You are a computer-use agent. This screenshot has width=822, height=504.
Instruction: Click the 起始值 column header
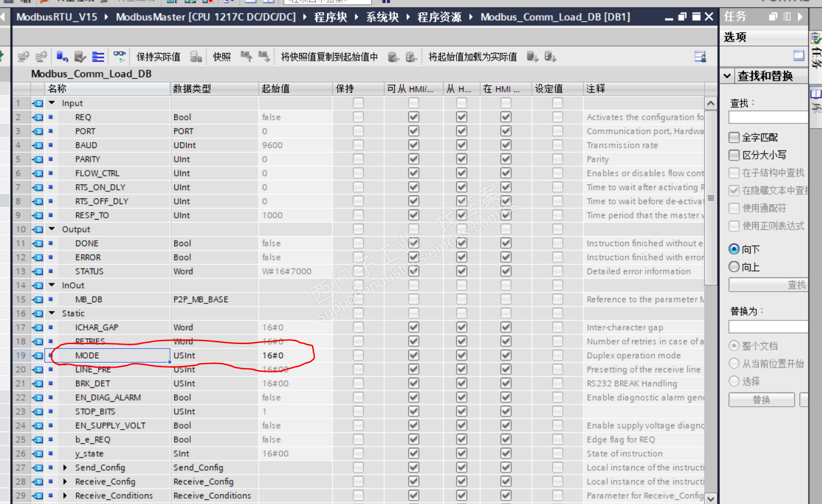point(295,89)
